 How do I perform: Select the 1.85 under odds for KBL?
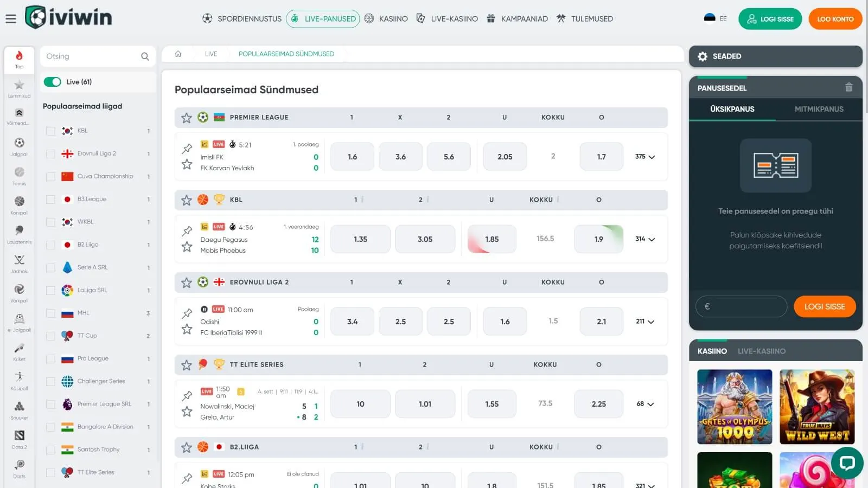click(492, 239)
